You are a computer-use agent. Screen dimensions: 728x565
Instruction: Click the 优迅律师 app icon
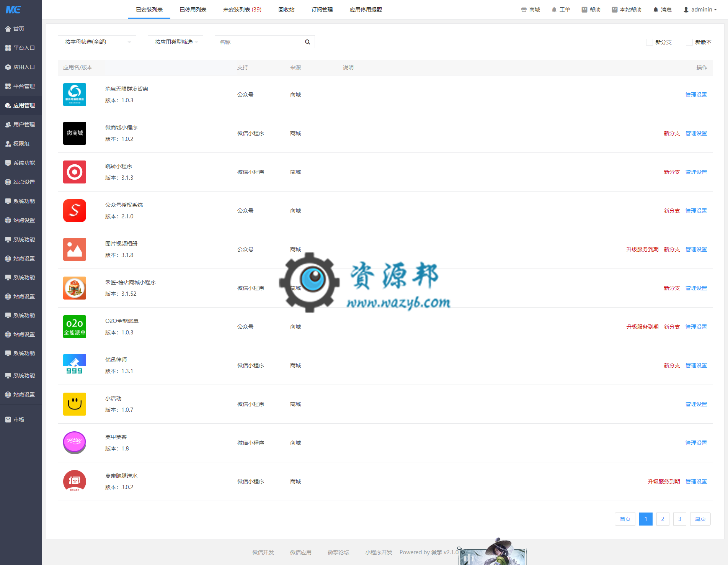75,365
